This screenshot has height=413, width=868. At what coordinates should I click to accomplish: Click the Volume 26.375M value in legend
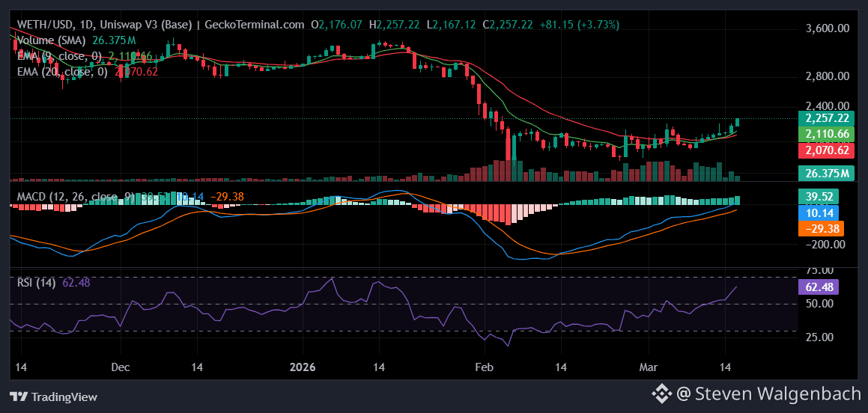pyautogui.click(x=114, y=40)
